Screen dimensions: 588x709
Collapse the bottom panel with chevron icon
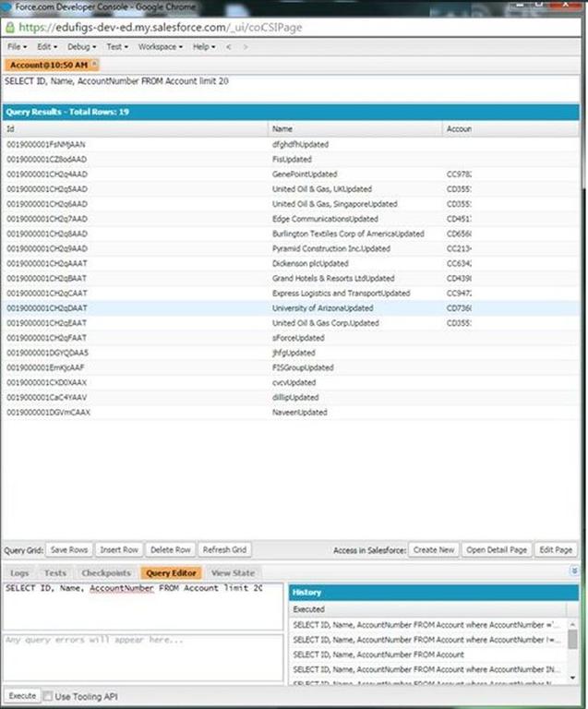click(x=574, y=571)
